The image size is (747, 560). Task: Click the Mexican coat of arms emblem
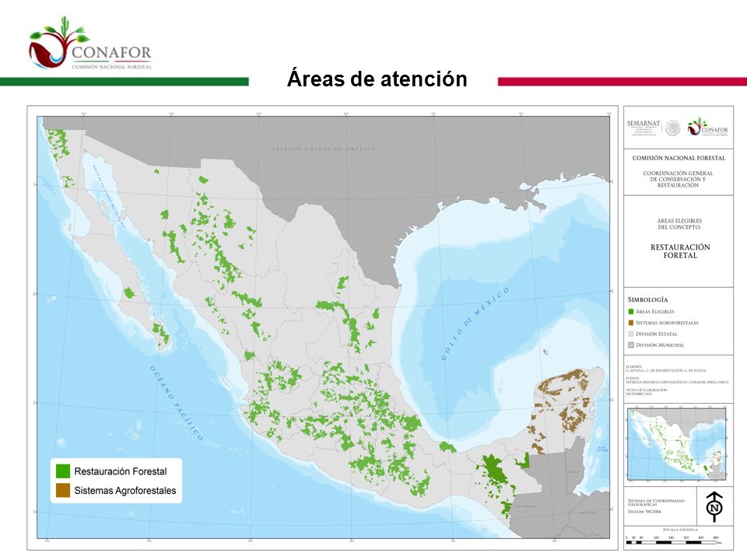(673, 128)
